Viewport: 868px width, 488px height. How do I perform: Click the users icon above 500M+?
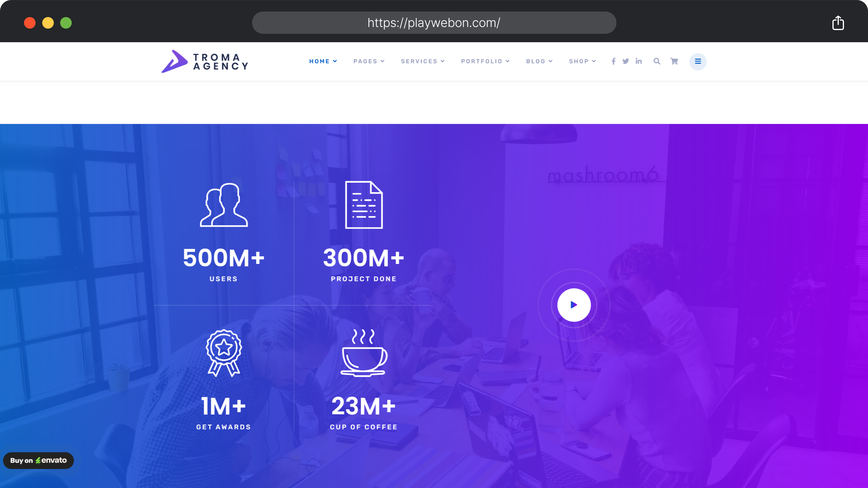(x=223, y=206)
